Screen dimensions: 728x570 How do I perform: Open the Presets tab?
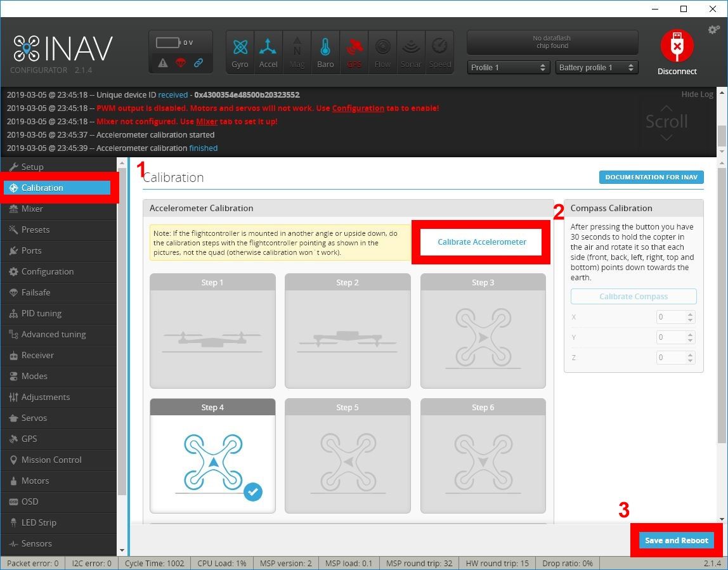[x=58, y=230]
